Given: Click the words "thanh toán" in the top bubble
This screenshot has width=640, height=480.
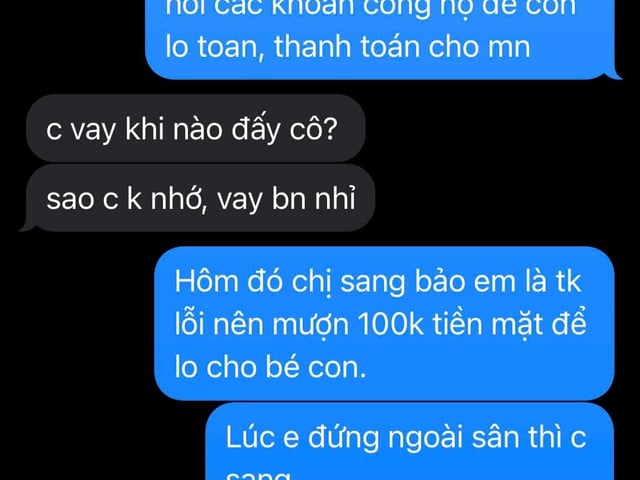Looking at the screenshot, I should 347,46.
